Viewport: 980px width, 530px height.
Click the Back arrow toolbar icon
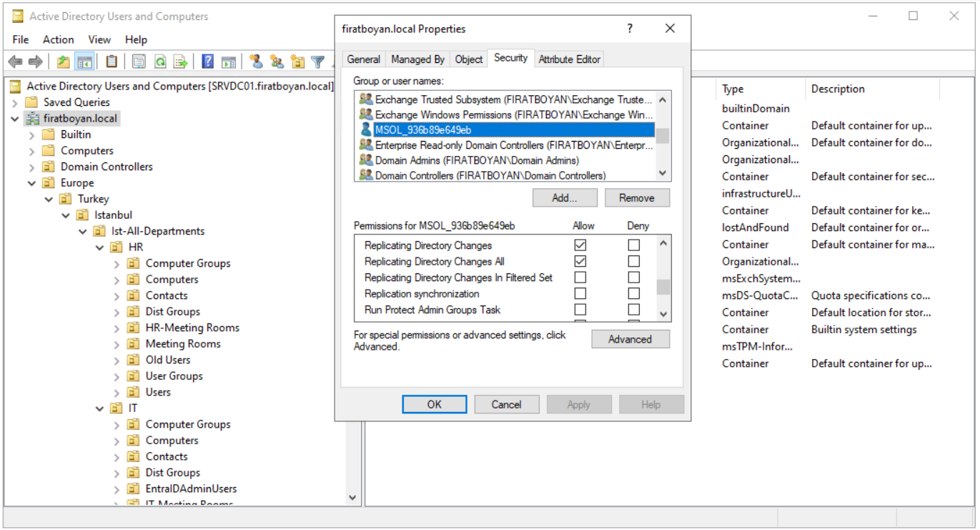(15, 62)
